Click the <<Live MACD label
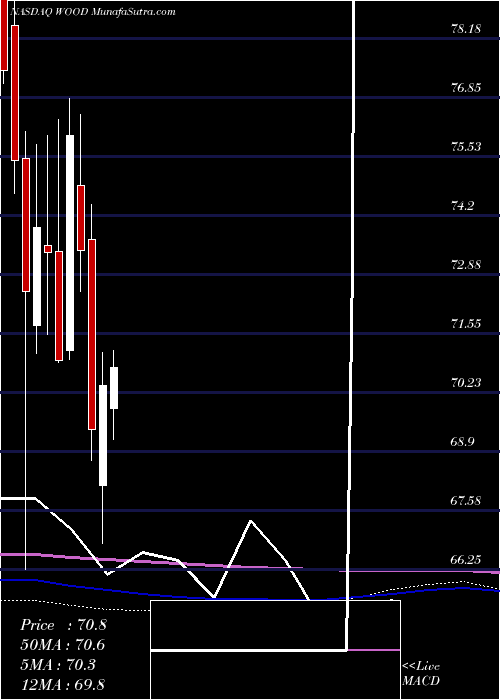The height and width of the screenshot is (700, 500). (421, 673)
